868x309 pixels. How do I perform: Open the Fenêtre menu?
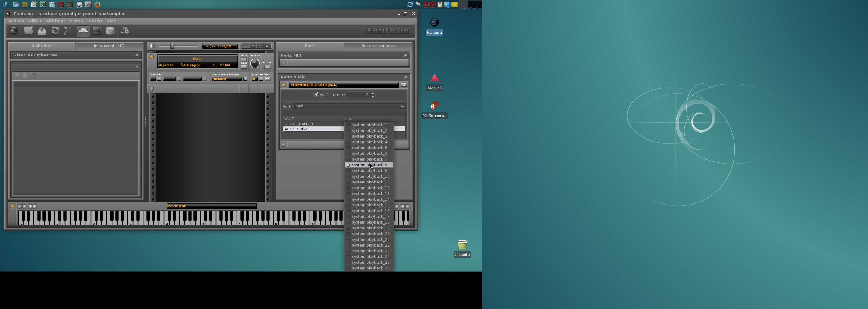[95, 21]
